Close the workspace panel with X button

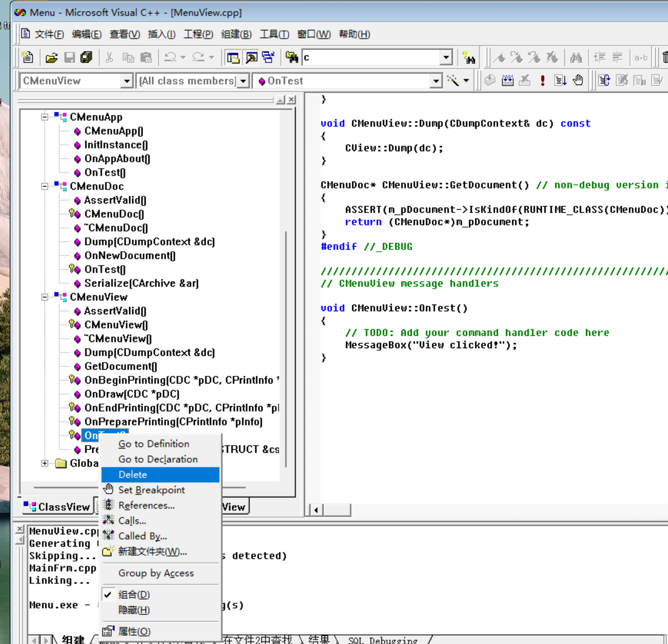pos(291,99)
